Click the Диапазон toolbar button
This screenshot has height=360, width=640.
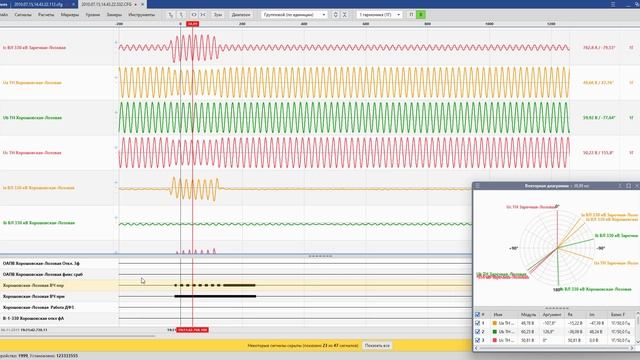(x=241, y=15)
